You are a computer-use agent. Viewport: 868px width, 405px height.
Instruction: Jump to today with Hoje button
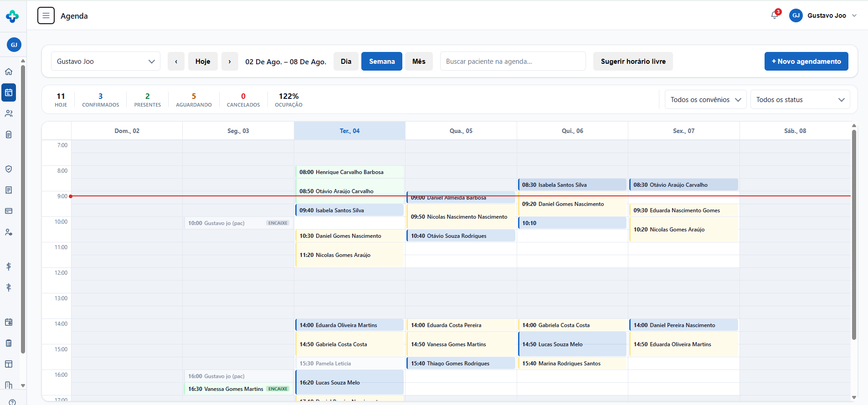point(203,62)
